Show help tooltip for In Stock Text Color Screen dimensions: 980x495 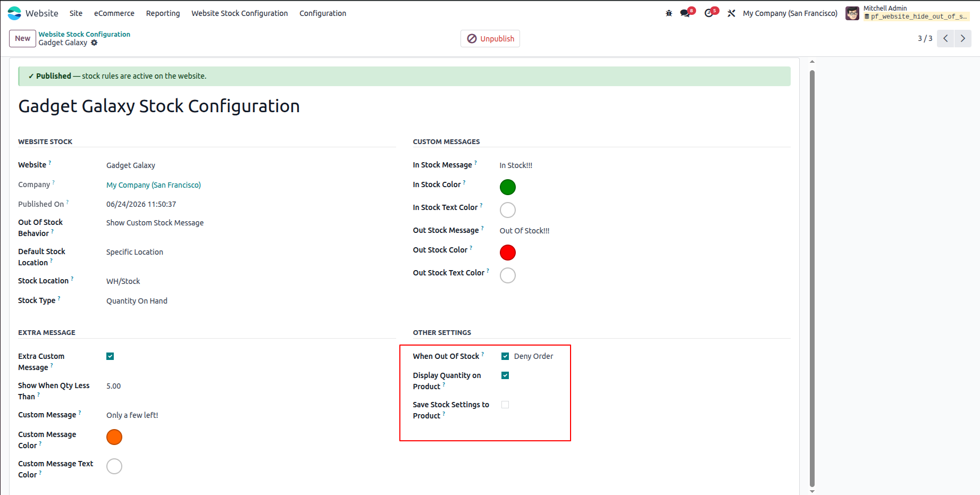tap(481, 205)
